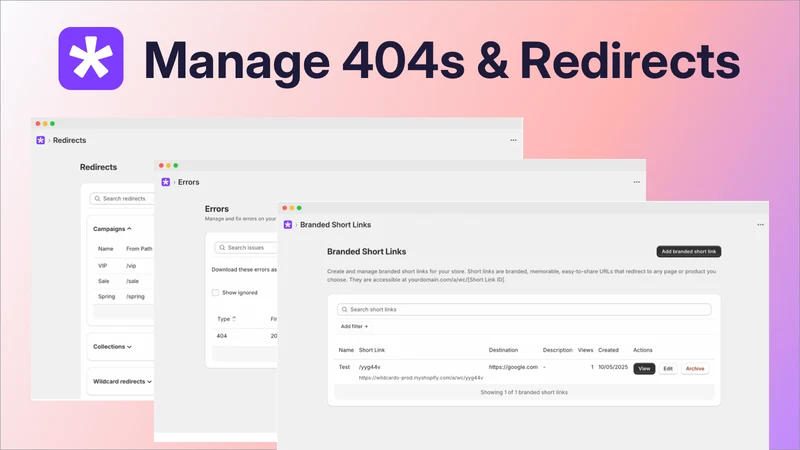Screen dimensions: 800x450
Task: Click asterisk icon beside Branded Short Links breadcrumb
Action: pyautogui.click(x=288, y=224)
